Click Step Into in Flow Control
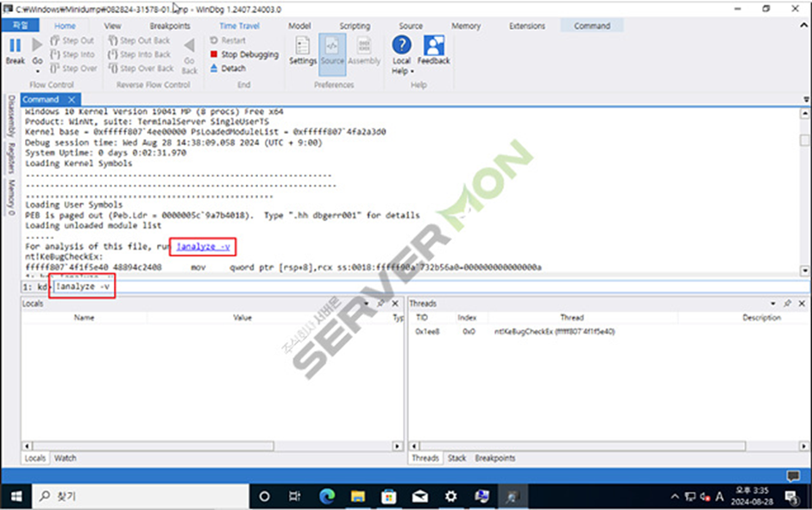812x510 pixels. (72, 54)
